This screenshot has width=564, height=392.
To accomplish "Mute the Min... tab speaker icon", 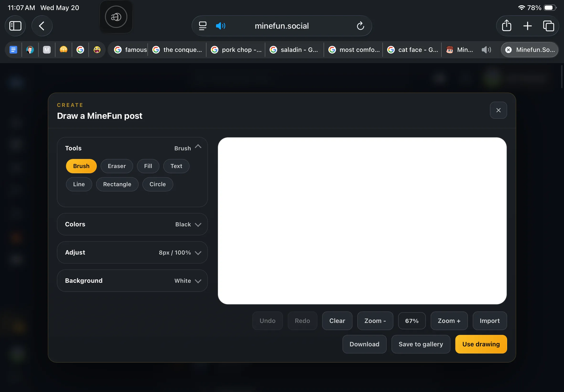I will pos(486,50).
